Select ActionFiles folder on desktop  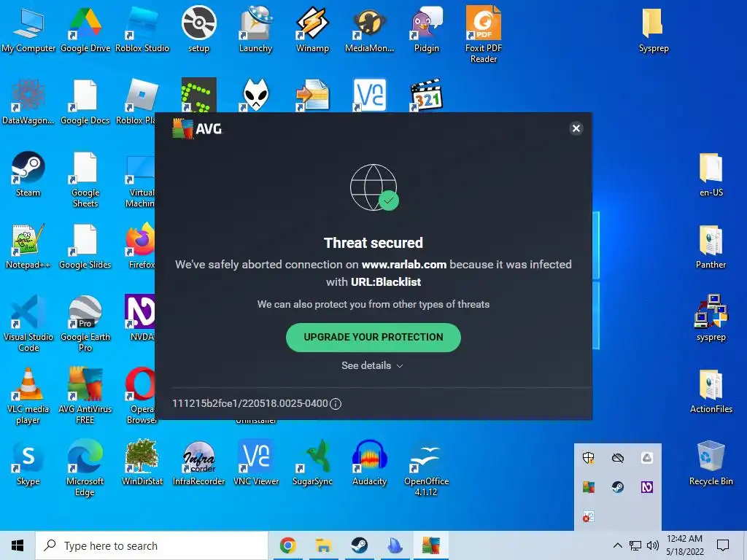[x=711, y=392]
